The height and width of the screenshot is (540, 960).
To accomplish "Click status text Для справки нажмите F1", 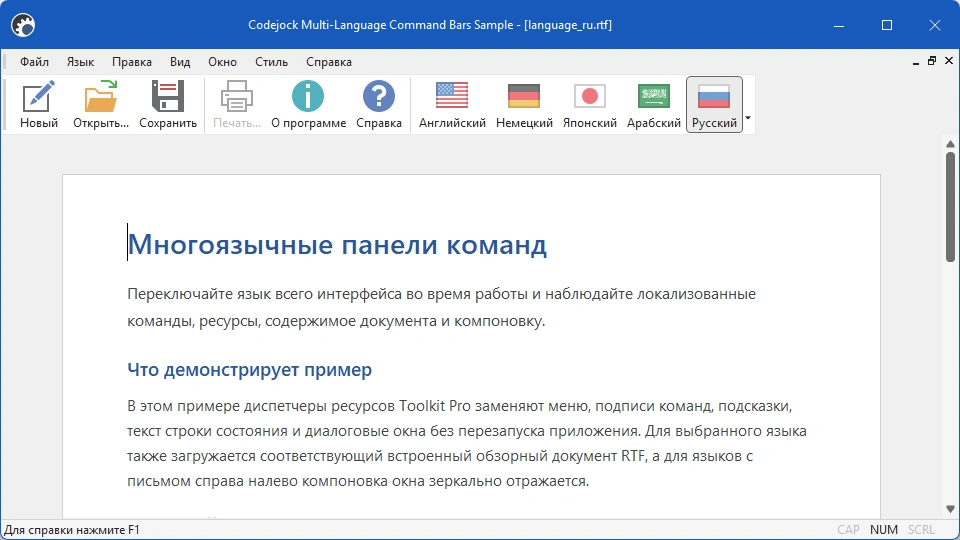I will [x=72, y=530].
